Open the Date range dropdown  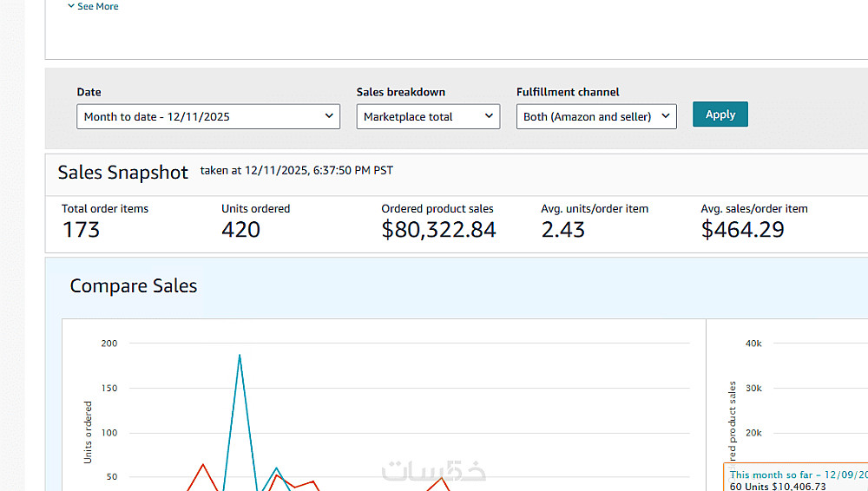click(208, 116)
